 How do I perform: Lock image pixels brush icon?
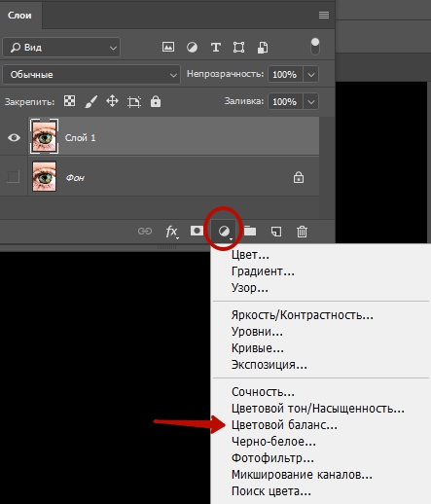click(x=90, y=101)
